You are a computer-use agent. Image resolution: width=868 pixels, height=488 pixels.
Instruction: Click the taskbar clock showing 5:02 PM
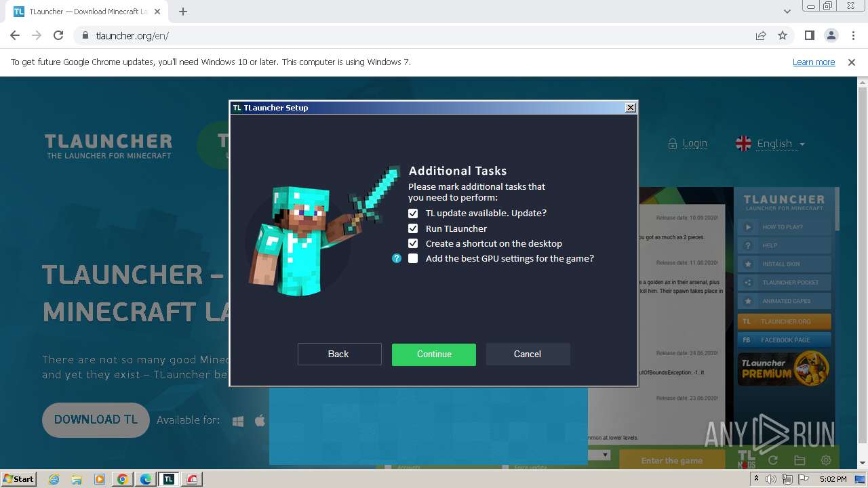point(833,479)
